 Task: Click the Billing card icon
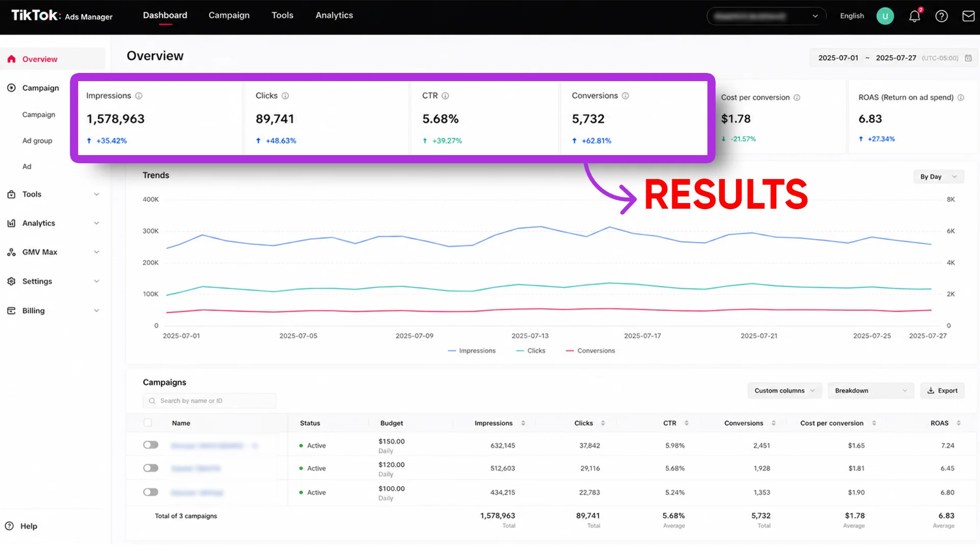pos(11,311)
